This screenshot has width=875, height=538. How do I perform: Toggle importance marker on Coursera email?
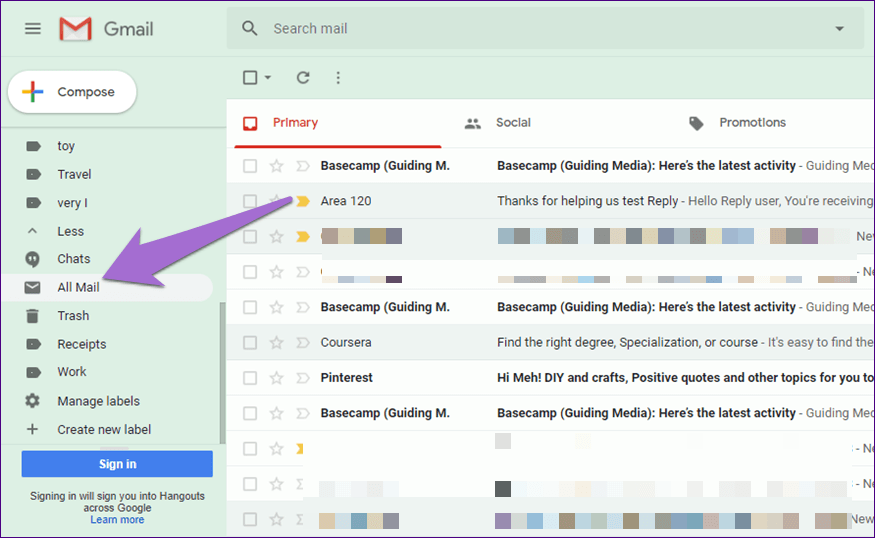click(302, 342)
